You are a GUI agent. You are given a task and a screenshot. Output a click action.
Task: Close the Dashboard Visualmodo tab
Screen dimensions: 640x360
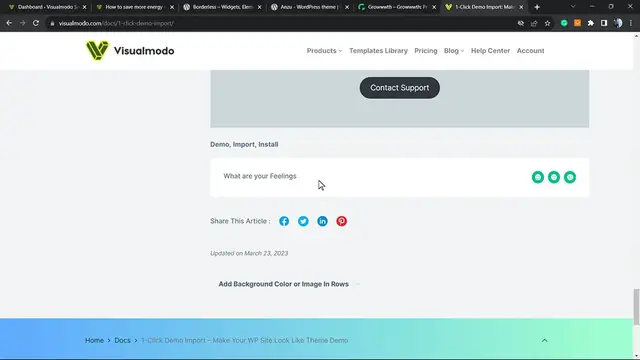[84, 7]
